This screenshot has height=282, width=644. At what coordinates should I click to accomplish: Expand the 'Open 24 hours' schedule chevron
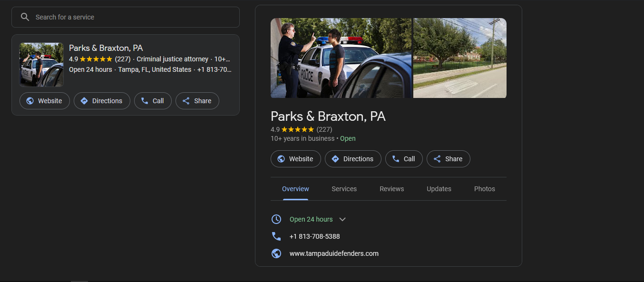click(x=342, y=219)
